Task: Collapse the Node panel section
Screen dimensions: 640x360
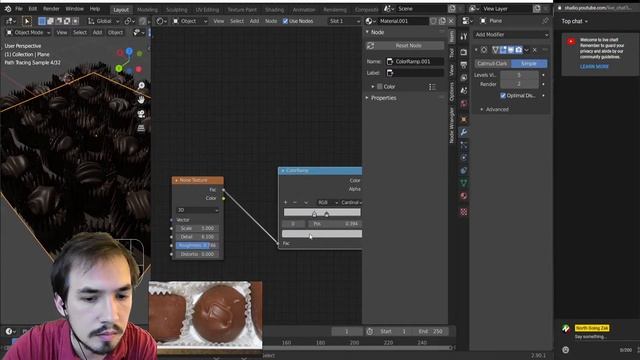Action: click(x=367, y=32)
